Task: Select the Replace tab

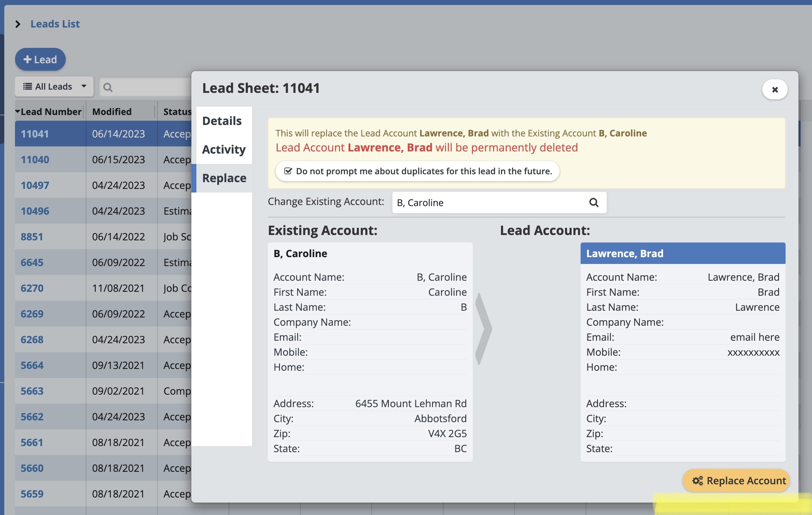Action: coord(224,178)
